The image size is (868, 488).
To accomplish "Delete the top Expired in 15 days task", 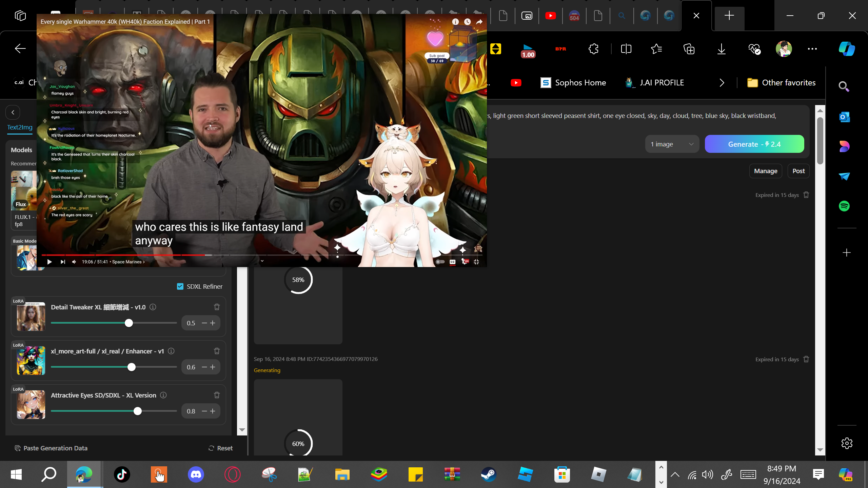I will tap(806, 195).
